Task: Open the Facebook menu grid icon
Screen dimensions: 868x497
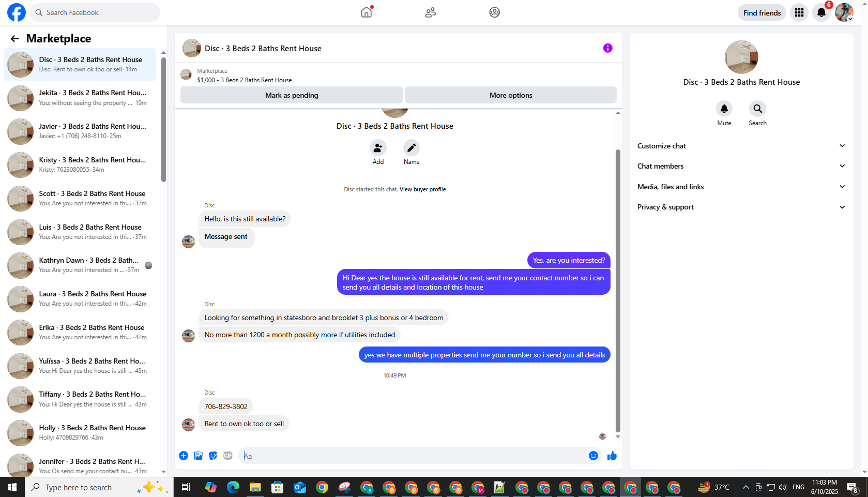Action: point(799,12)
